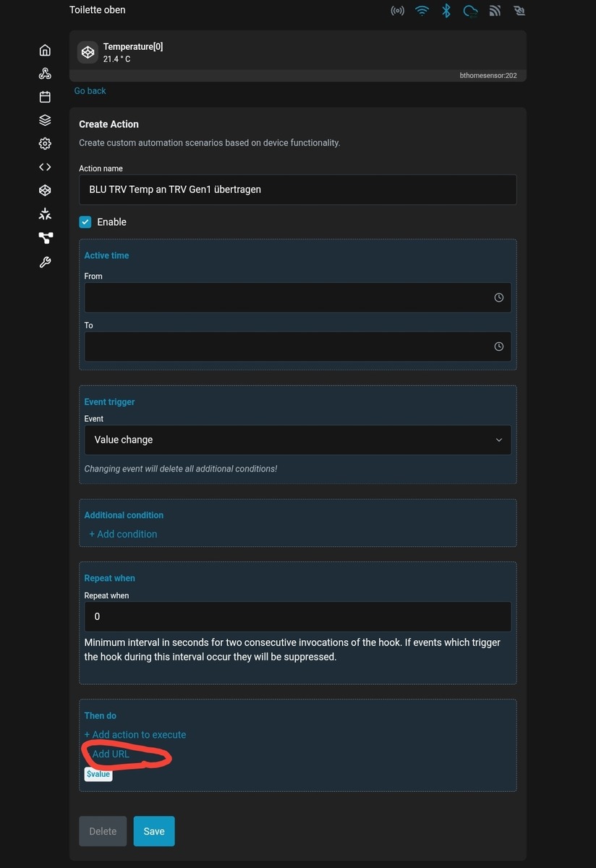Open the settings gear in sidebar
Image resolution: width=596 pixels, height=868 pixels.
point(45,143)
